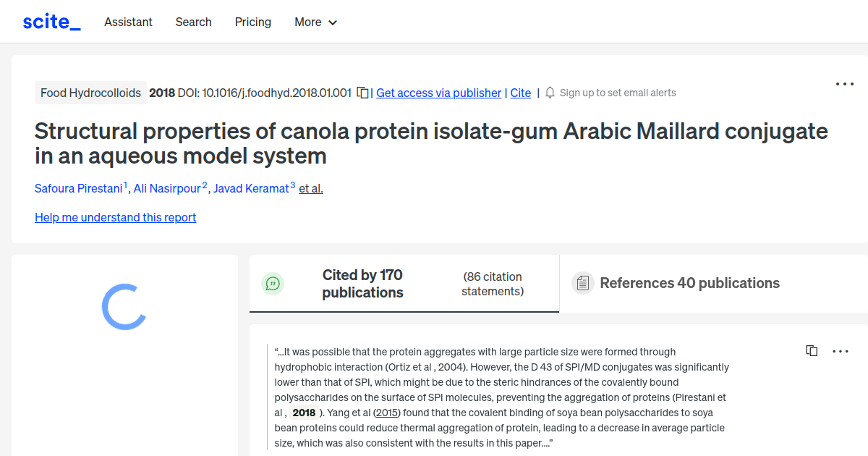Viewport: 868px width, 456px height.
Task: Click the green citation statements bubble icon
Action: click(273, 284)
